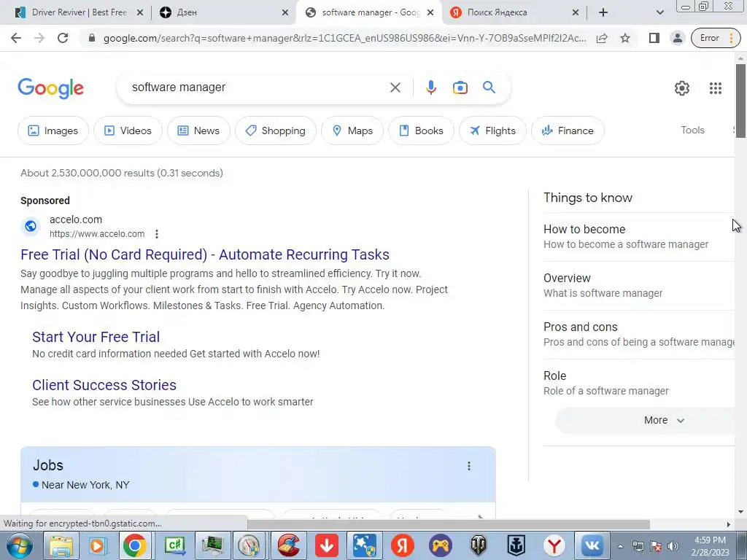This screenshot has height=560, width=747.
Task: Submit search with the magnifier icon
Action: click(x=489, y=87)
